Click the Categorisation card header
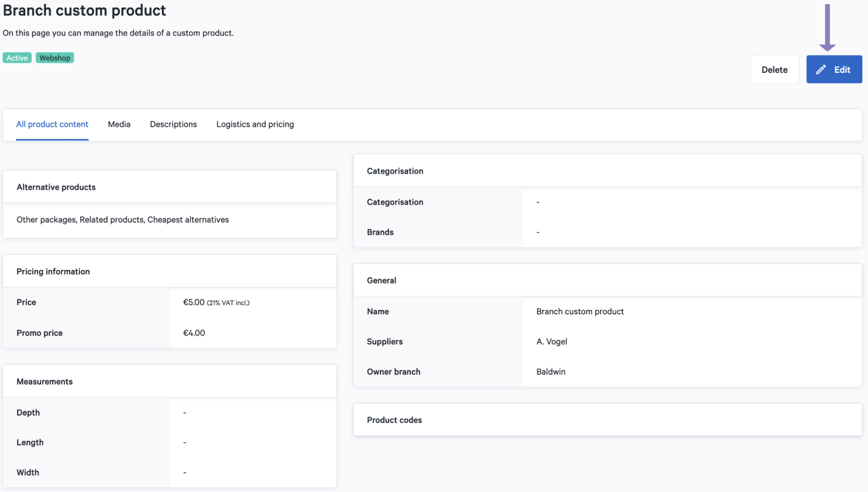 click(608, 171)
